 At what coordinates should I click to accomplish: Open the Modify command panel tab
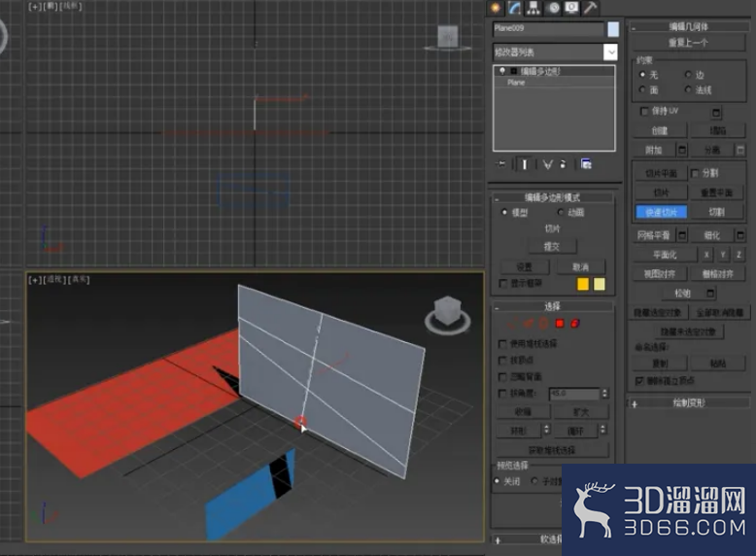(514, 8)
